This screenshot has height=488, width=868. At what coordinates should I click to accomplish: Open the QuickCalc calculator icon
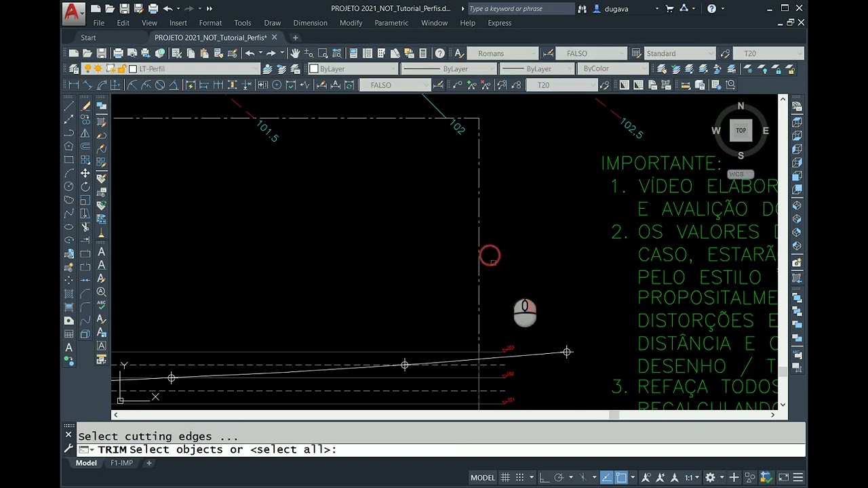click(x=422, y=54)
